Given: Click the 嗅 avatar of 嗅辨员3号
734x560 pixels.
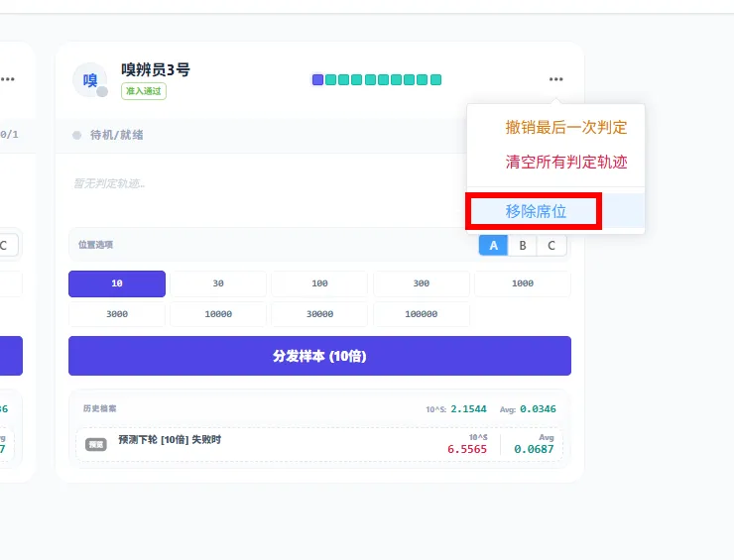Looking at the screenshot, I should [90, 80].
